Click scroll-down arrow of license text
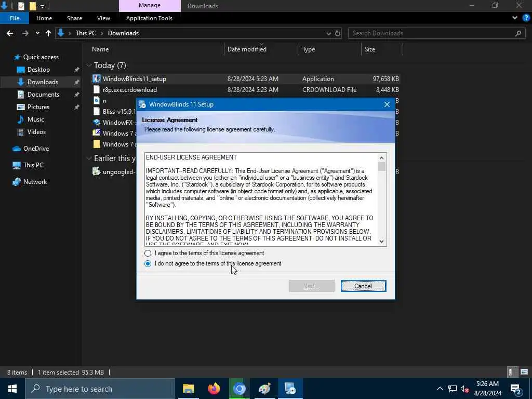The image size is (532, 399). pyautogui.click(x=381, y=241)
